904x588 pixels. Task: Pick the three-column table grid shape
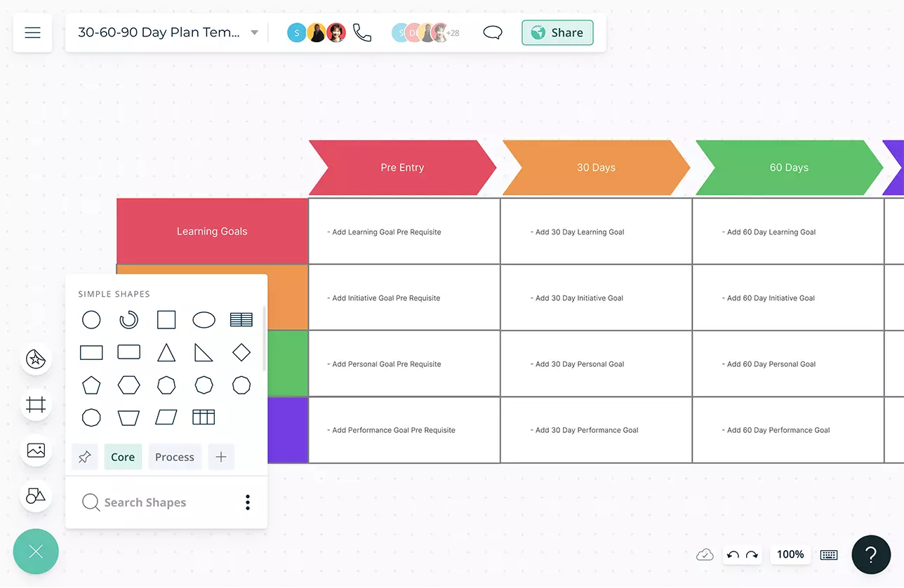[x=204, y=417]
